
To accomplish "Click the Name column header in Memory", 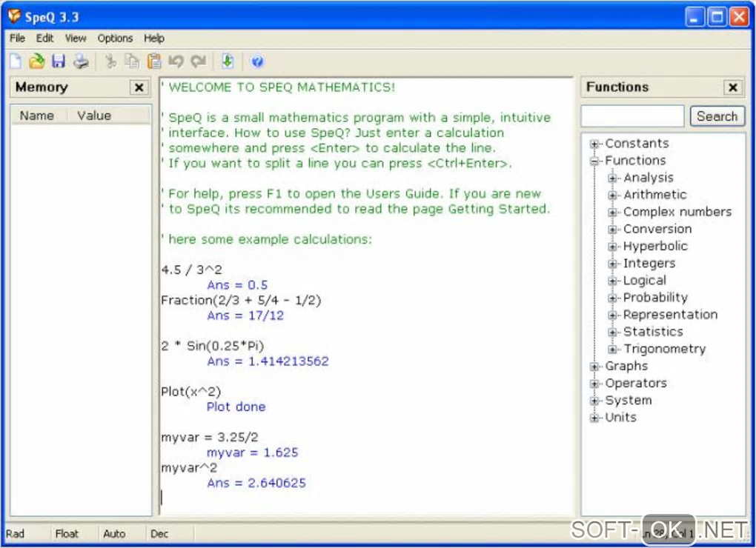I will pos(41,116).
